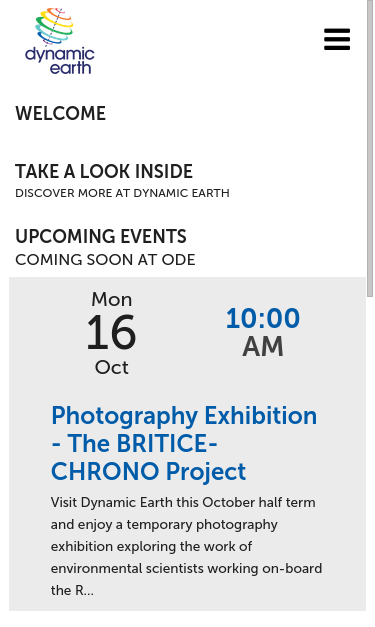
Task: Click the 'CHRONO Project' line of the title
Action: [x=148, y=471]
